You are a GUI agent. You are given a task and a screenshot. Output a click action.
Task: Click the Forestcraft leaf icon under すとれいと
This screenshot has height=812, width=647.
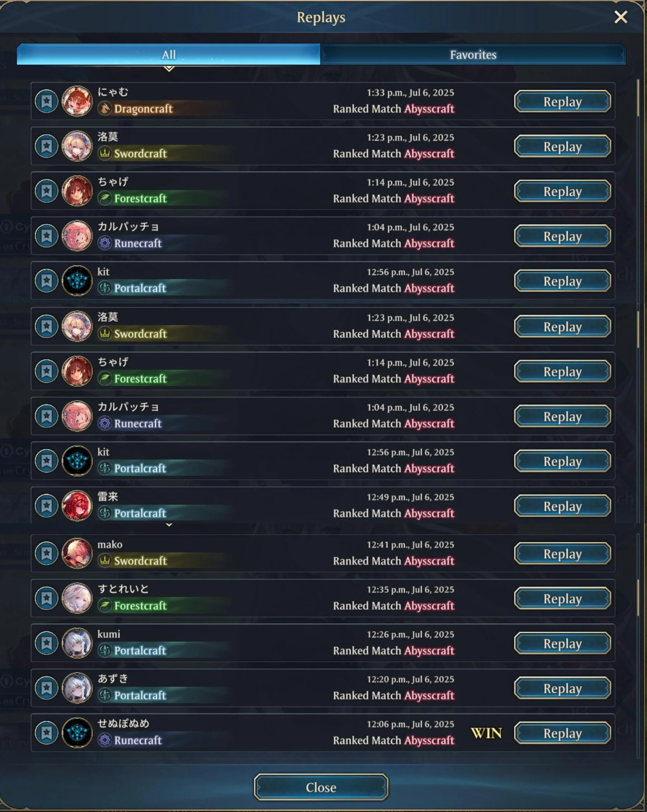click(x=105, y=606)
